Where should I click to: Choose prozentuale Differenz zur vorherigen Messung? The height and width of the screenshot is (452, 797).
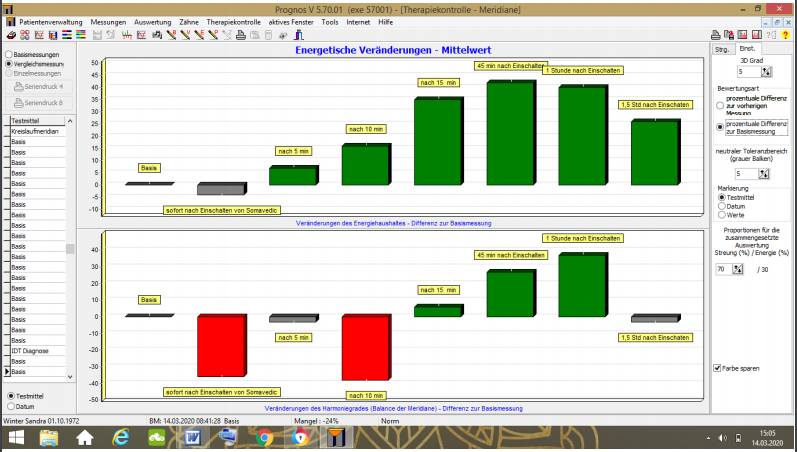(722, 104)
